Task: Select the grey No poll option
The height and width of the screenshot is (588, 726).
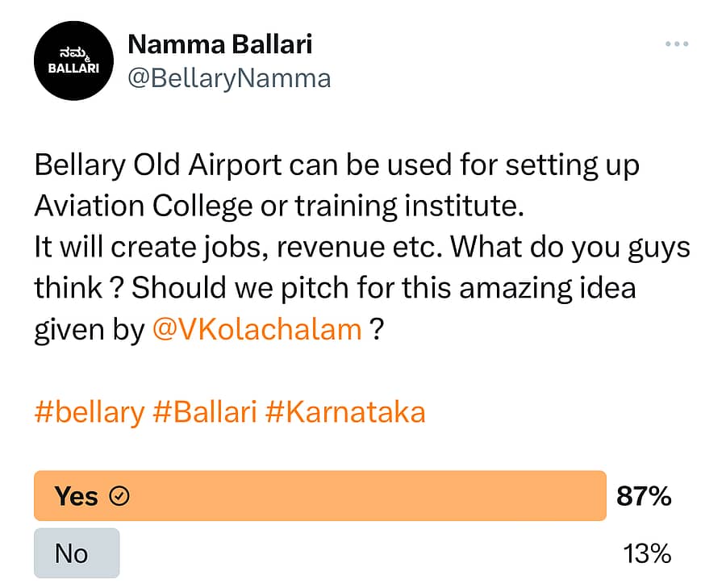Action: [77, 553]
